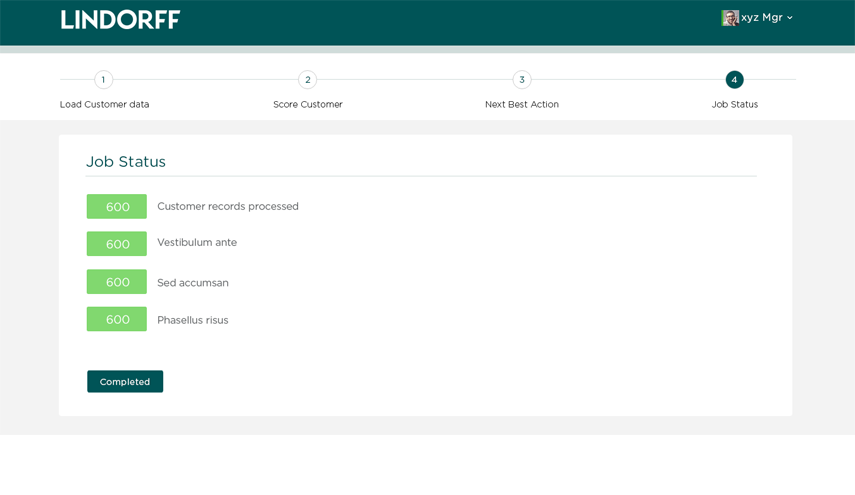Click the 600 badge beside Sed accumsan
The image size is (855, 495).
point(117,282)
